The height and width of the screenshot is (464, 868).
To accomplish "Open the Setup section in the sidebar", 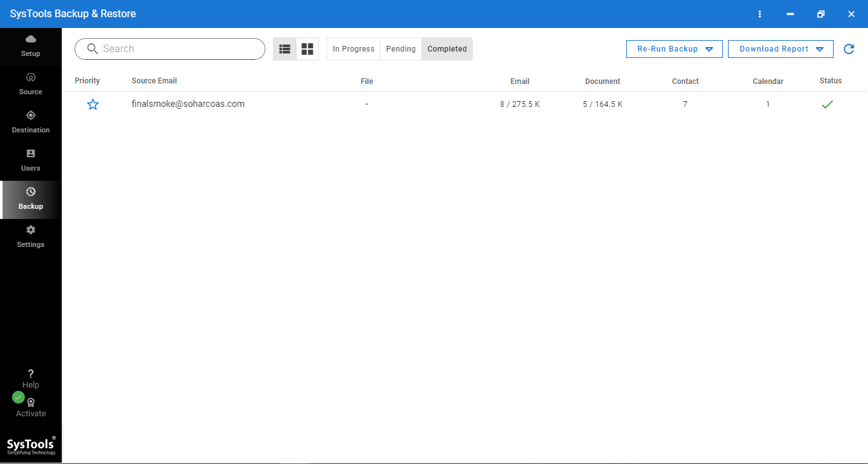I will point(30,46).
